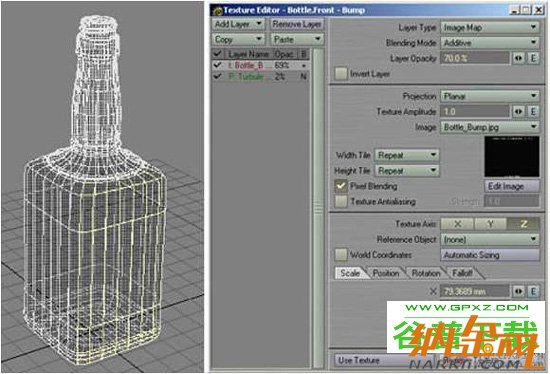The height and width of the screenshot is (374, 550).
Task: Switch to the Position tab
Action: tap(385, 273)
